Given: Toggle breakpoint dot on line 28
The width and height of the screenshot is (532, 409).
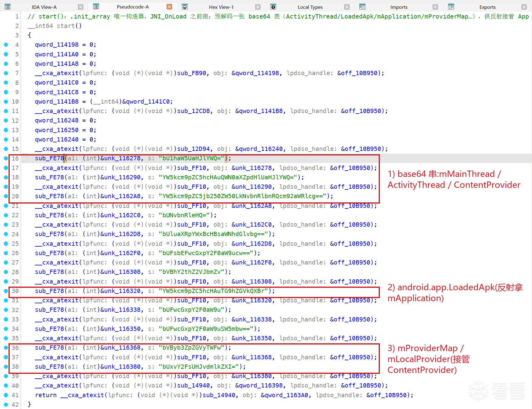Looking at the screenshot, I should (x=6, y=272).
